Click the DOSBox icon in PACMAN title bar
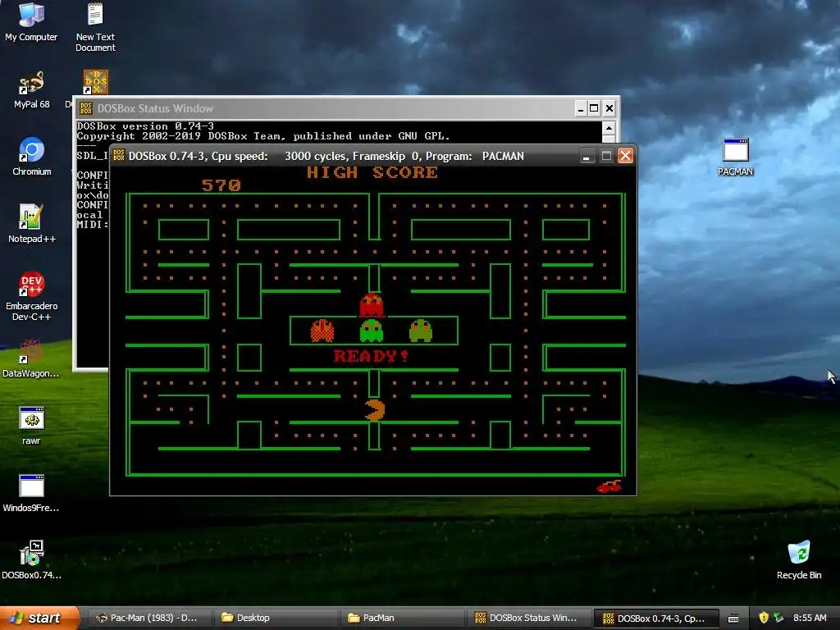Screen dimensions: 840x630 (119, 155)
